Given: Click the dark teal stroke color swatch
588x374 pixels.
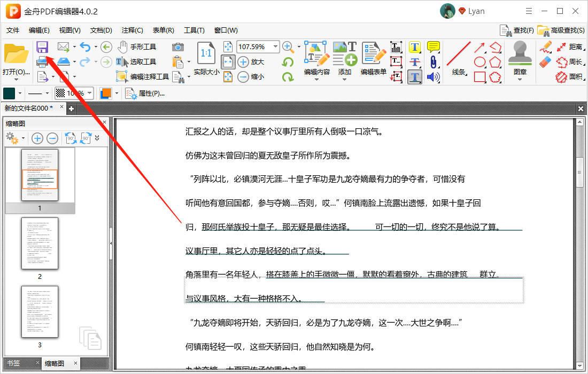Looking at the screenshot, I should (9, 93).
